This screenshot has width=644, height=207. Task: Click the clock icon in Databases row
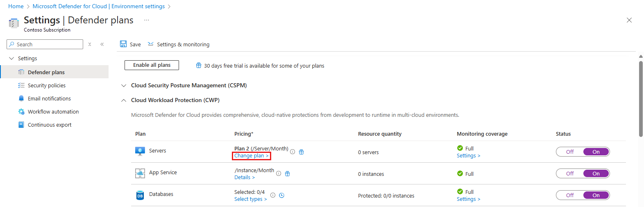coord(282,195)
